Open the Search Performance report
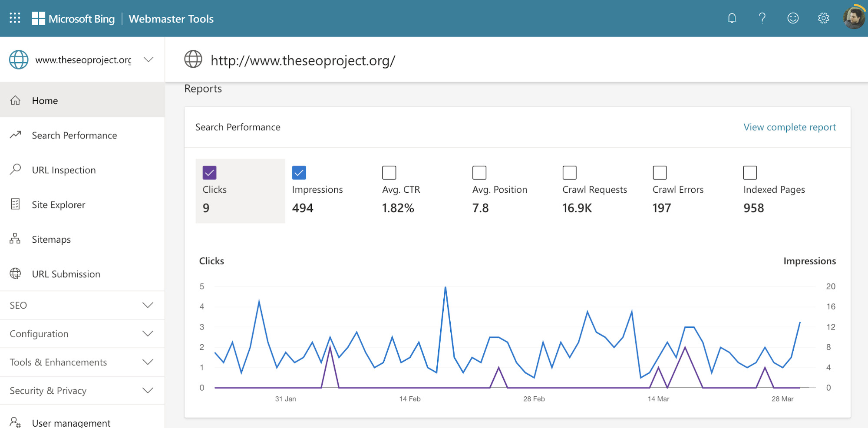Image resolution: width=868 pixels, height=428 pixels. [x=74, y=135]
